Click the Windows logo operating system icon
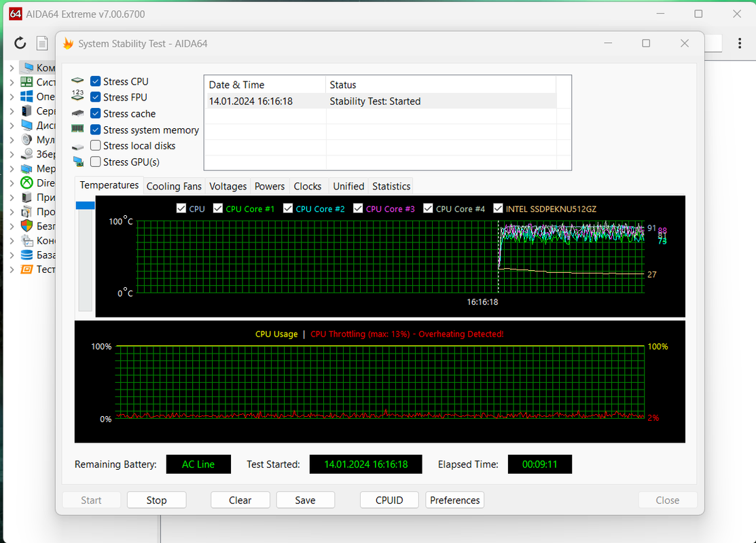The width and height of the screenshot is (756, 543). [27, 96]
